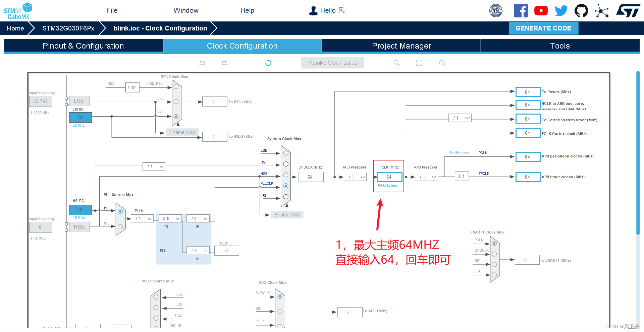Click the redo arrow icon
Screen dimensions: 644x332
pyautogui.click(x=224, y=63)
